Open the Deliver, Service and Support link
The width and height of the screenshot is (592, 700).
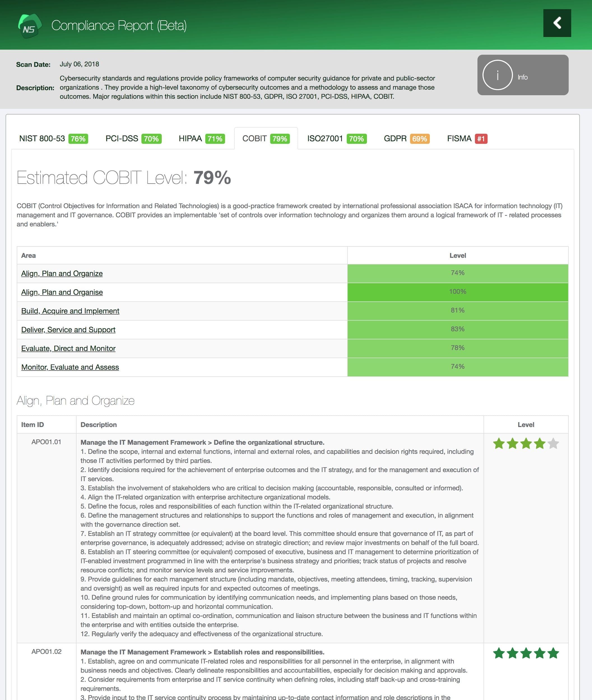click(68, 330)
